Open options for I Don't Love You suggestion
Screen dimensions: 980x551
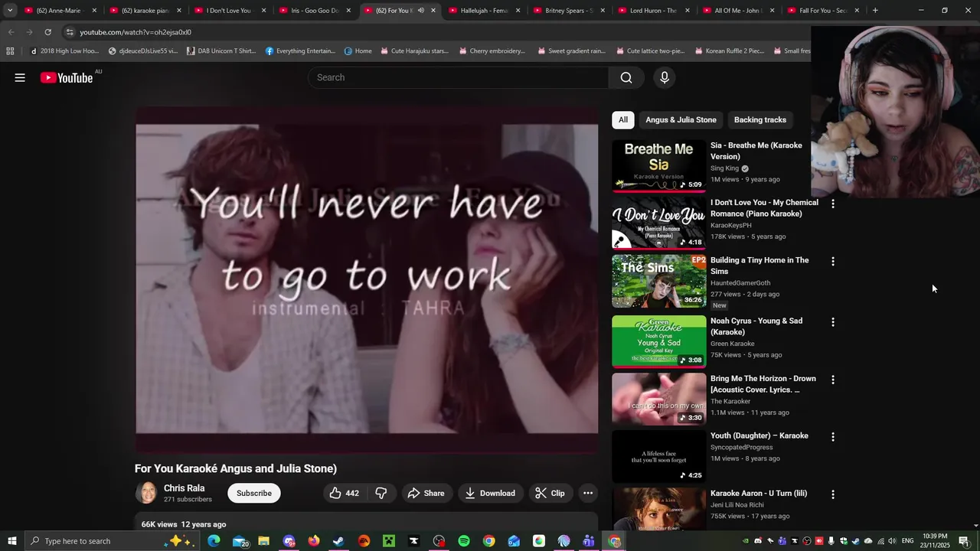tap(833, 204)
